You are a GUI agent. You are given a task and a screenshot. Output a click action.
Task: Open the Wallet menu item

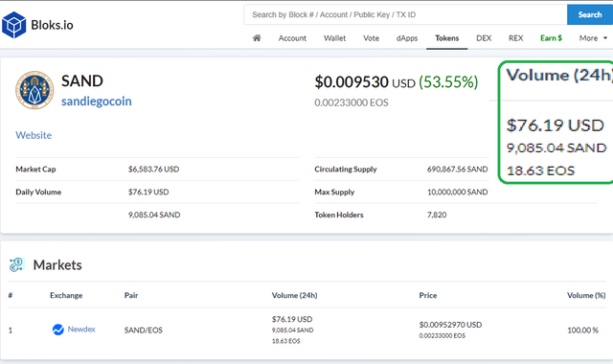(x=334, y=38)
